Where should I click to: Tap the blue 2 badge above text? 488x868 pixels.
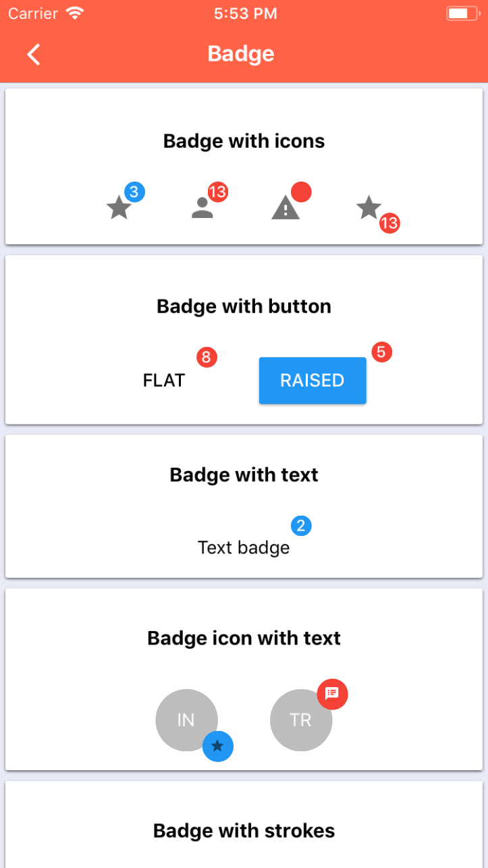pyautogui.click(x=301, y=526)
